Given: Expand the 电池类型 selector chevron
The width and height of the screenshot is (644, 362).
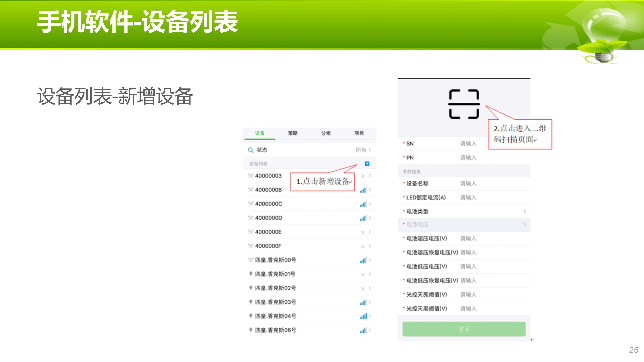Looking at the screenshot, I should (524, 212).
